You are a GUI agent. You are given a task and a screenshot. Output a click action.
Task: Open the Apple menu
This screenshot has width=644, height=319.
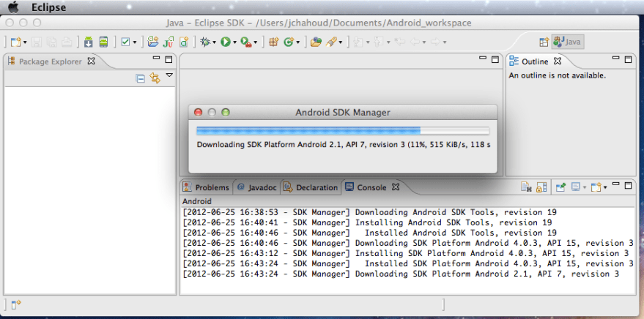pos(13,7)
